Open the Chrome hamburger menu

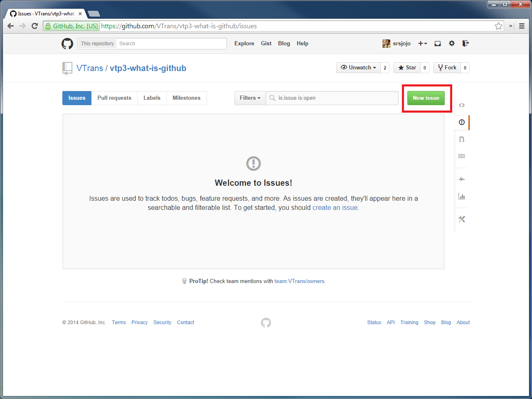522,26
